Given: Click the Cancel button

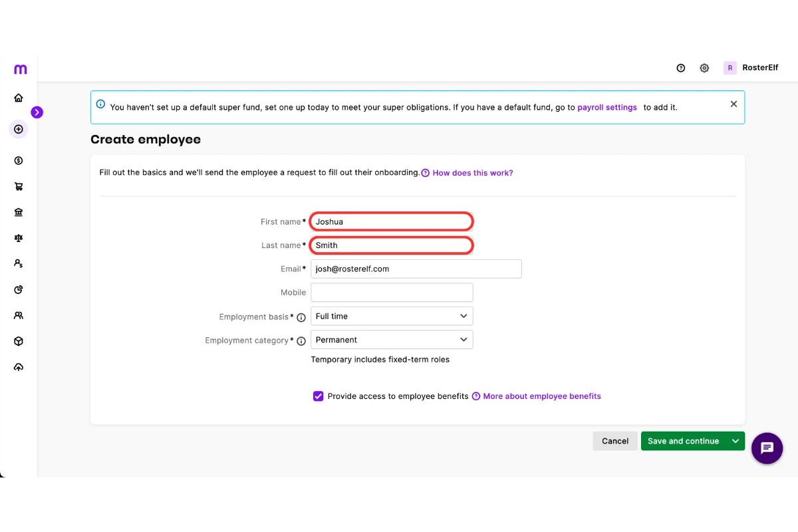Looking at the screenshot, I should click(615, 441).
